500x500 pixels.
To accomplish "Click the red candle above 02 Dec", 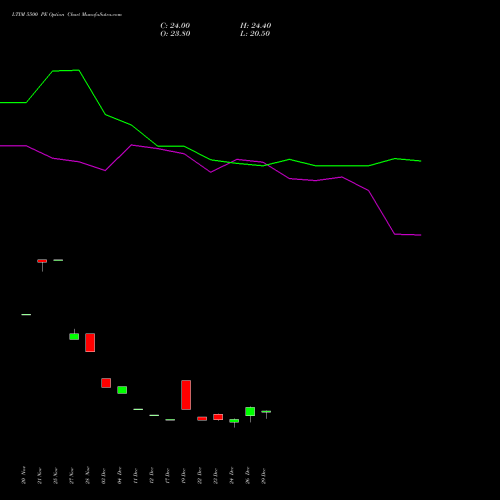I will coord(106,383).
